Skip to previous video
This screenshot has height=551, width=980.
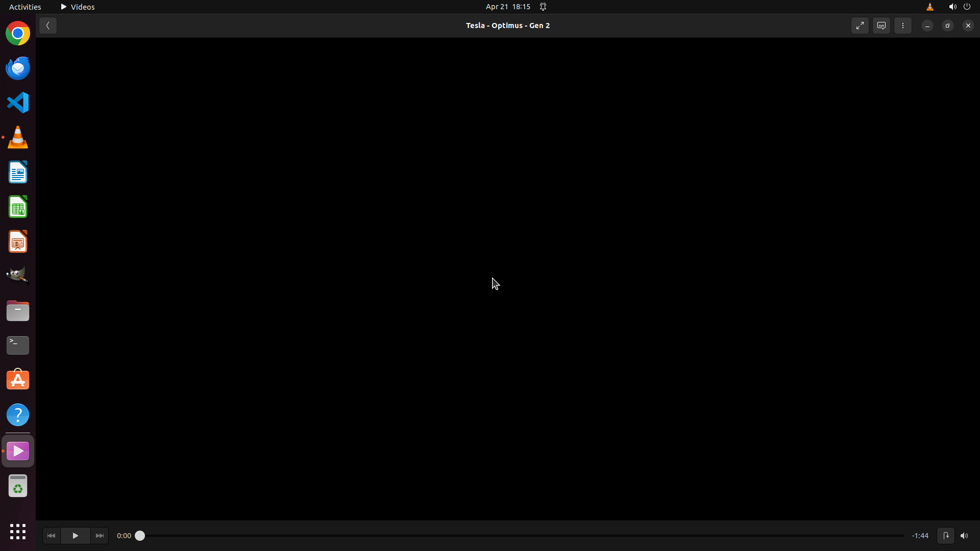tap(51, 536)
